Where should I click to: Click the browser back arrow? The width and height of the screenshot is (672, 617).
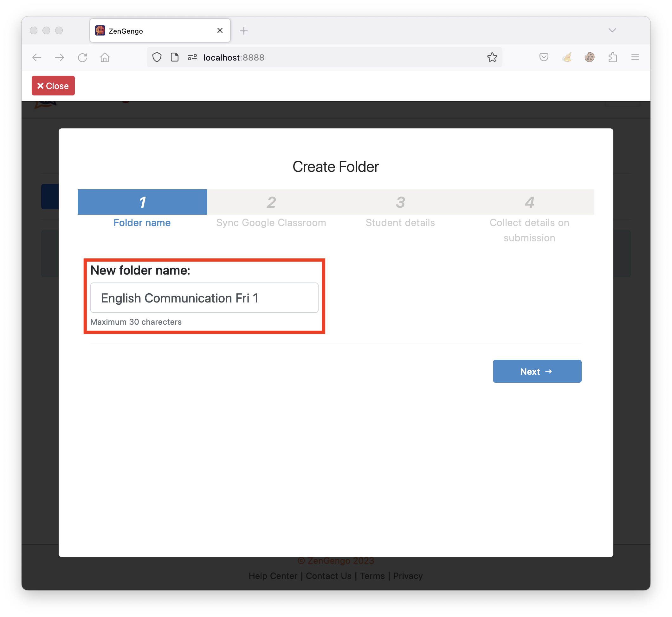click(x=37, y=57)
